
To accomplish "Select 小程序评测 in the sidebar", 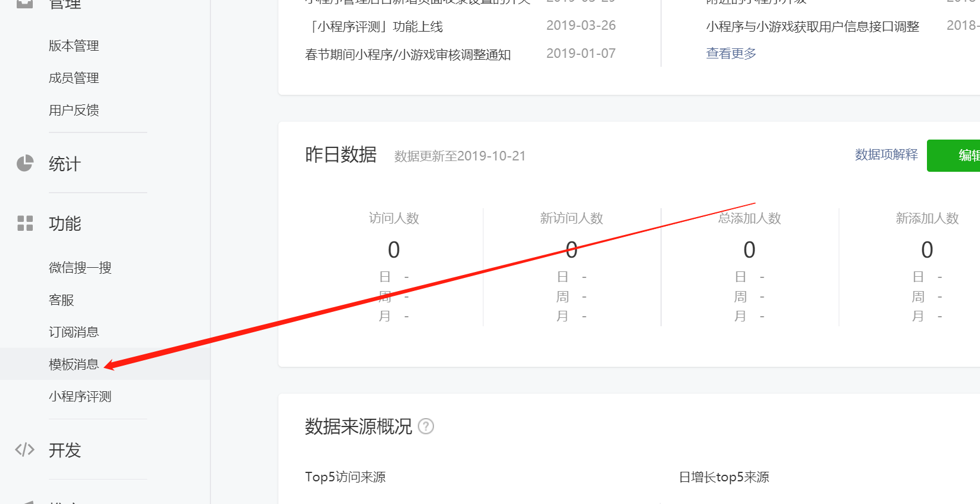I will coord(80,397).
